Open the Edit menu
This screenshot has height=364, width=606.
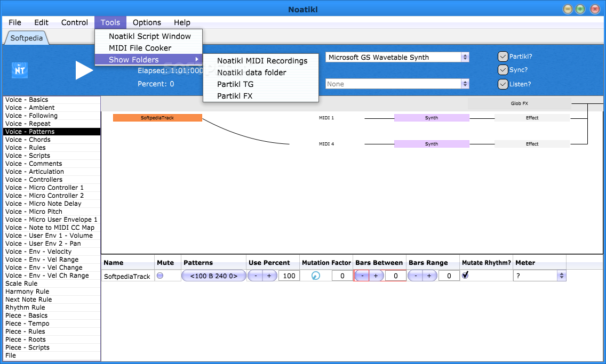[42, 22]
